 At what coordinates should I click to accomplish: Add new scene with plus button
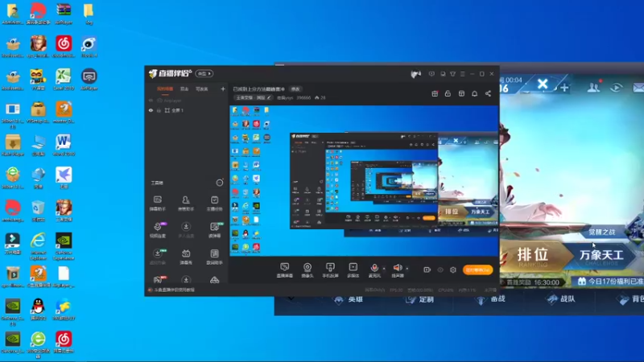223,88
